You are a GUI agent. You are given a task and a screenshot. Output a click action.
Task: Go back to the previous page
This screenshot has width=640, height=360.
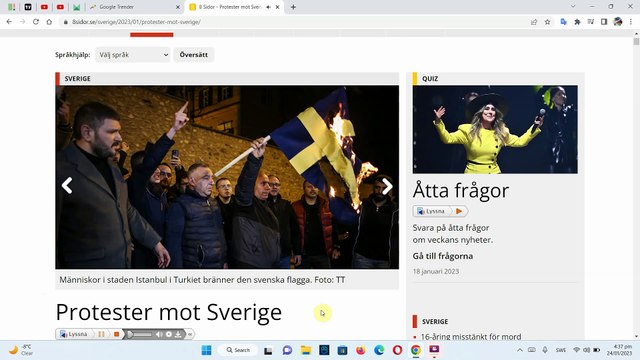tap(9, 22)
